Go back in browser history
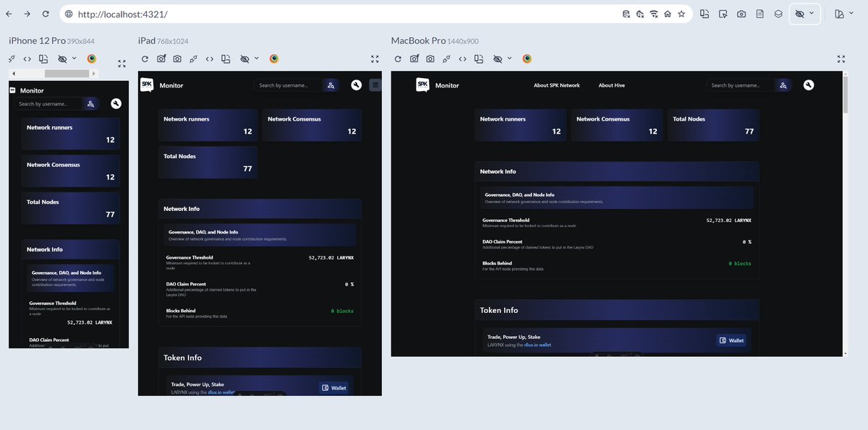This screenshot has width=868, height=430. click(x=9, y=14)
